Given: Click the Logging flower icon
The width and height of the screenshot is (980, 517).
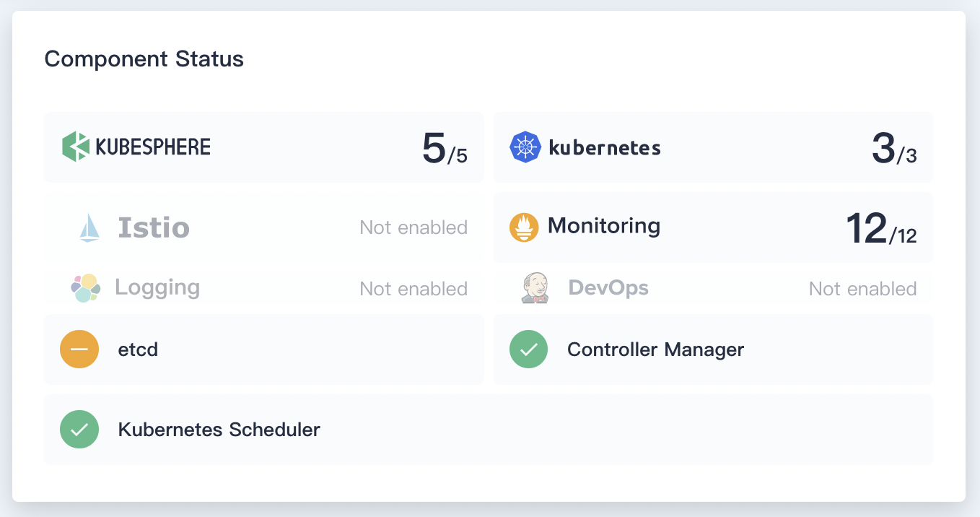Looking at the screenshot, I should coord(84,287).
